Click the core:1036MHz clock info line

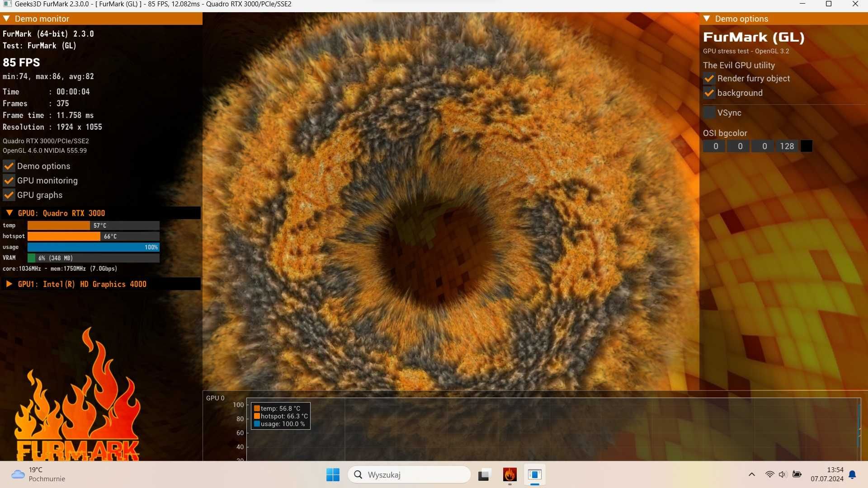point(60,268)
